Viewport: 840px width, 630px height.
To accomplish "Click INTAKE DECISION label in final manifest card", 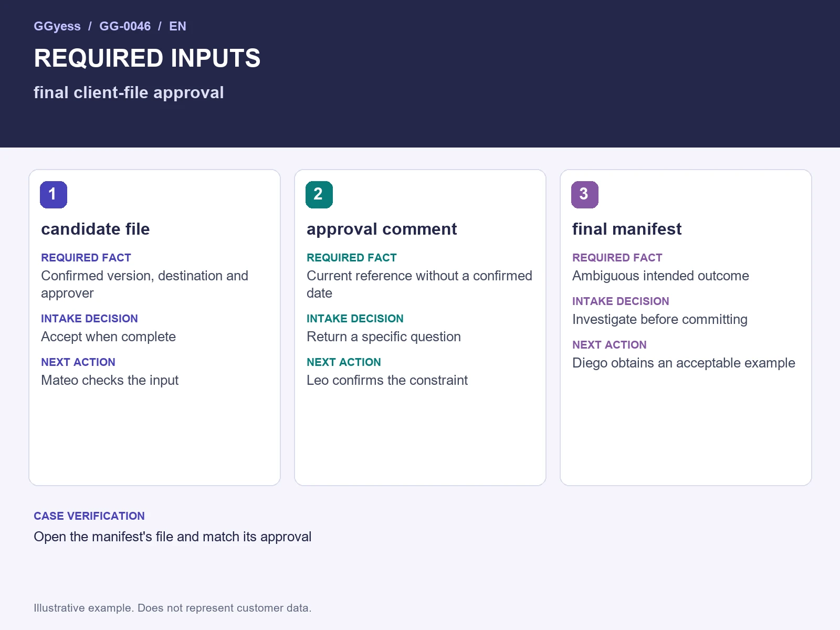I will [x=621, y=301].
